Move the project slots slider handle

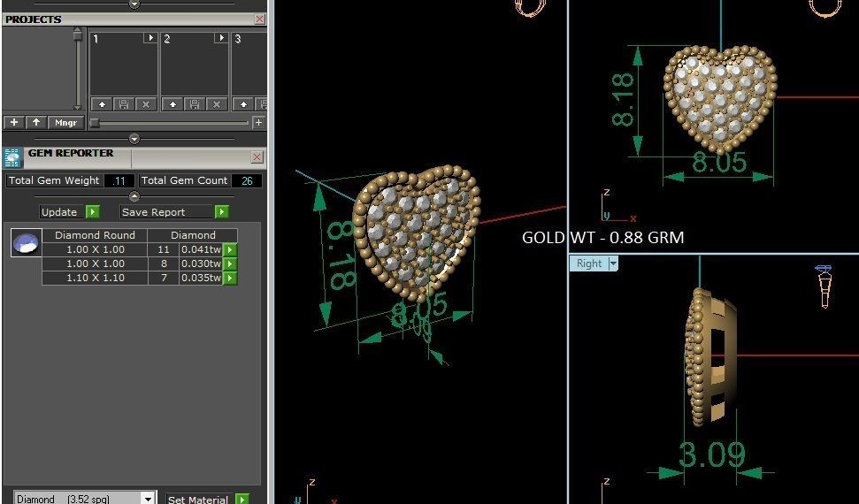click(x=95, y=123)
